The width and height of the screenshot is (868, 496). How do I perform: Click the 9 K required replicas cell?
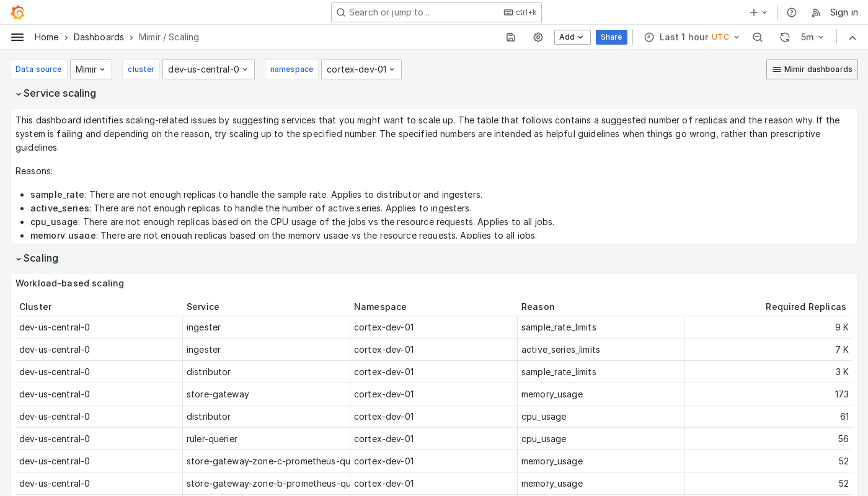[x=769, y=327]
